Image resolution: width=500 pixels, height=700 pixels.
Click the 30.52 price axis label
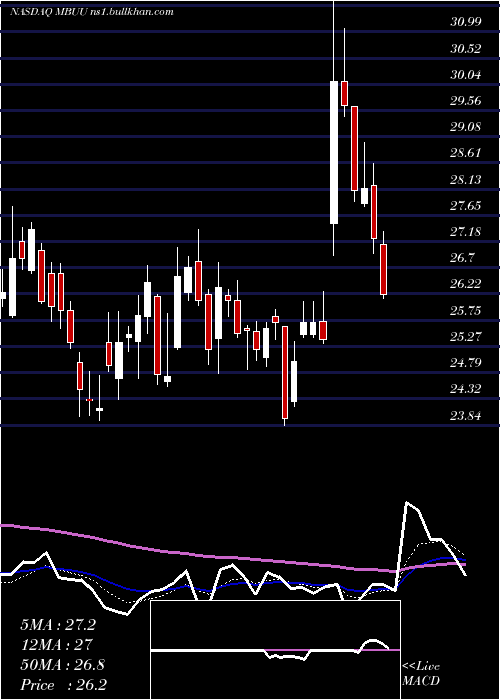click(466, 48)
